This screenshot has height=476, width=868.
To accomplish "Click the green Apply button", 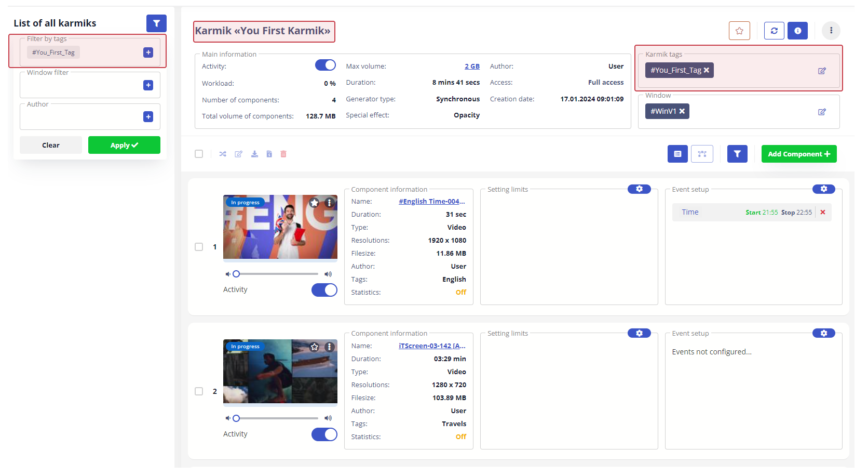I will point(124,145).
